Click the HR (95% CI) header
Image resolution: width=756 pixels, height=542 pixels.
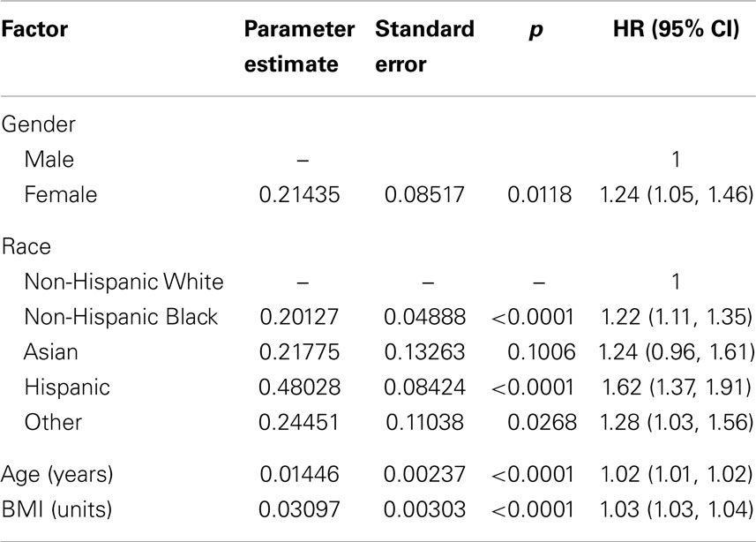point(676,29)
